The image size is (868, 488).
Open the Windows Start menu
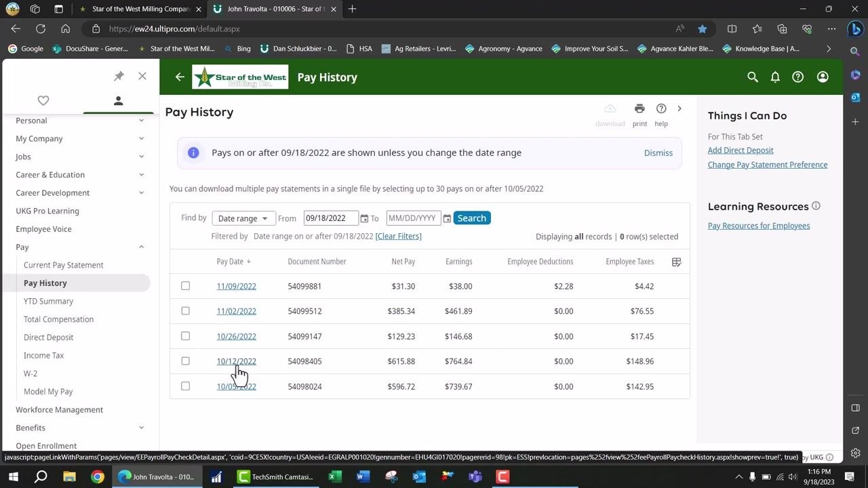click(x=13, y=476)
